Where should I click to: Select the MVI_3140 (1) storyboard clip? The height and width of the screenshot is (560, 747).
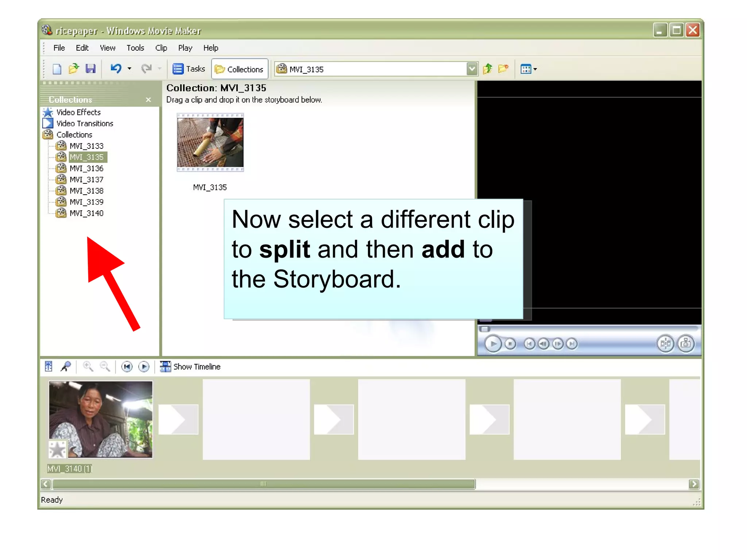pos(101,419)
